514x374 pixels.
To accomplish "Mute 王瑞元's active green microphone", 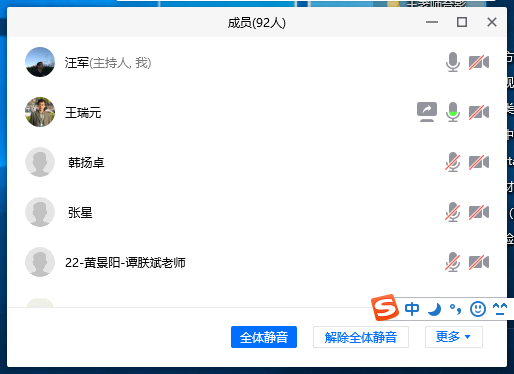I will click(453, 112).
